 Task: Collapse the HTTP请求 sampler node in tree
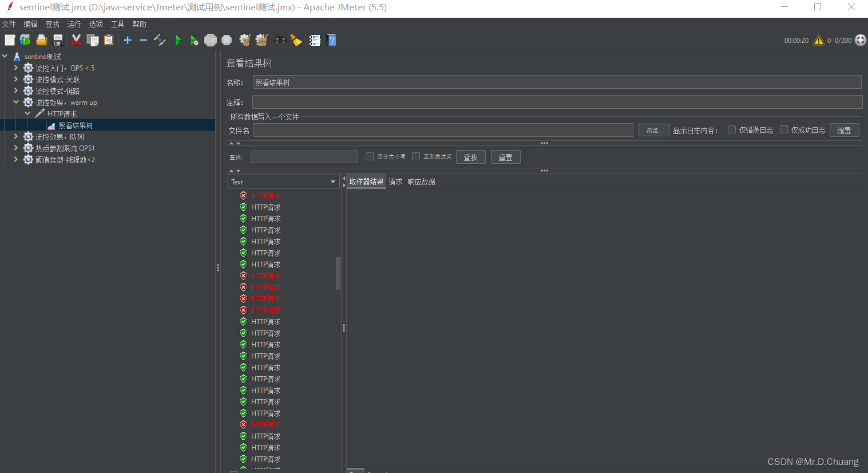(27, 113)
